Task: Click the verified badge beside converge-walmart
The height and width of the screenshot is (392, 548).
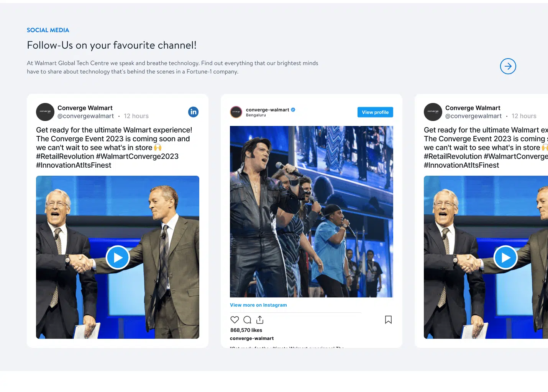Action: tap(293, 109)
